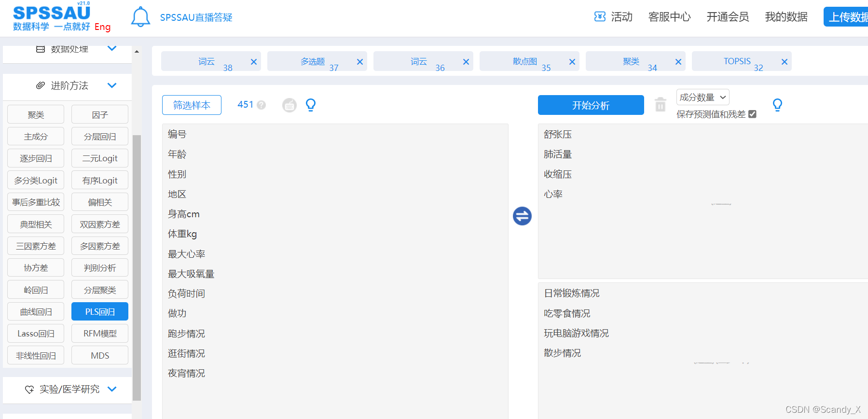The image size is (868, 419).
Task: Open 我的数据 menu
Action: pos(786,17)
